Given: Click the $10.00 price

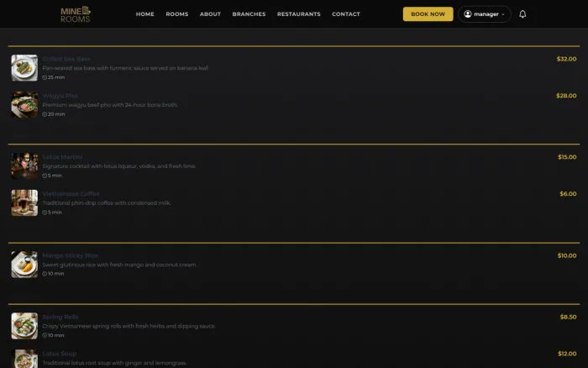Looking at the screenshot, I should 567,255.
